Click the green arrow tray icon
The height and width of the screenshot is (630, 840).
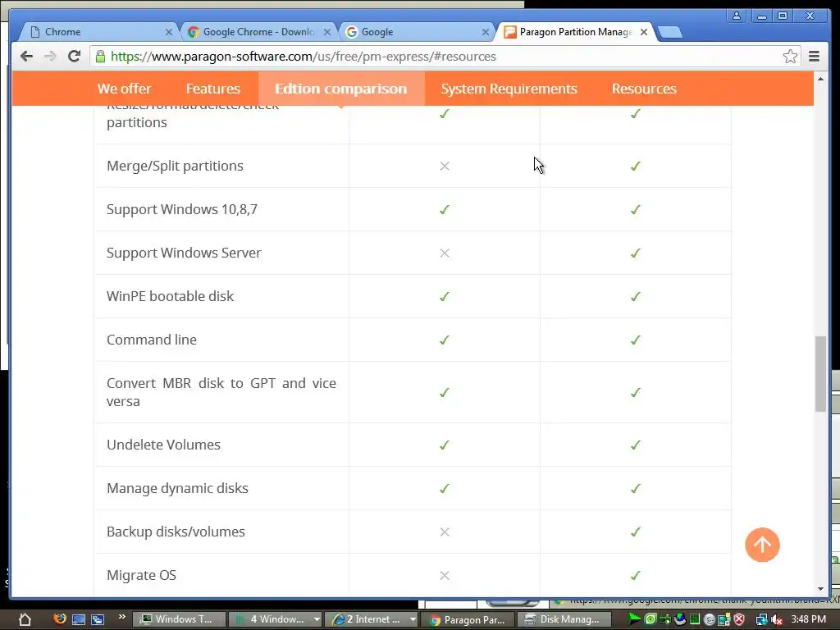(634, 619)
